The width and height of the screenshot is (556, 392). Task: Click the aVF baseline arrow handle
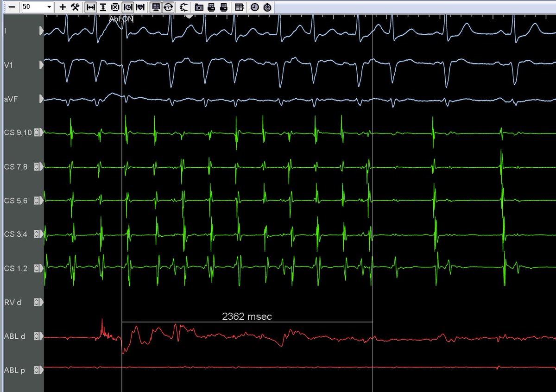[x=42, y=99]
